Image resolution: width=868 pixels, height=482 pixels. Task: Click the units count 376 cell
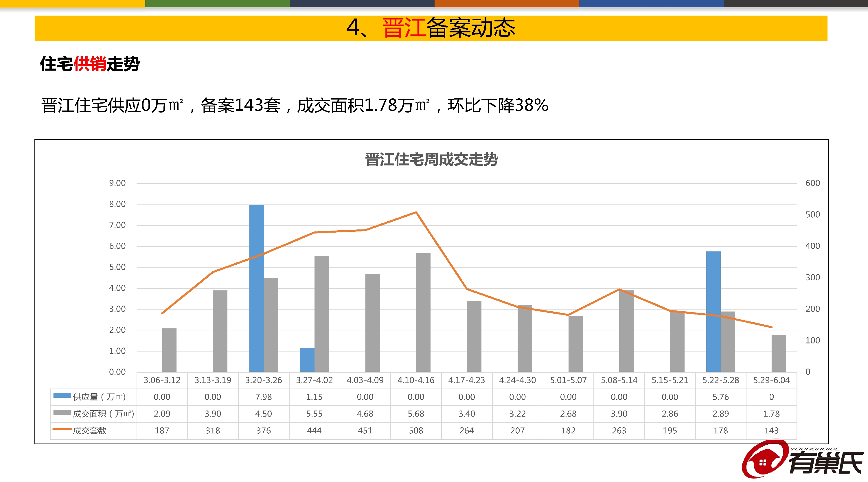coord(264,431)
